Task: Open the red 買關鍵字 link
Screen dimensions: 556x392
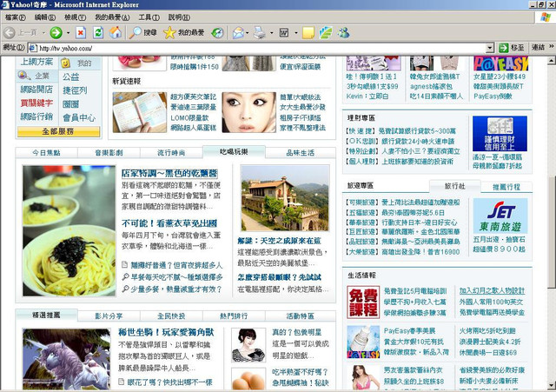Action: pyautogui.click(x=36, y=103)
